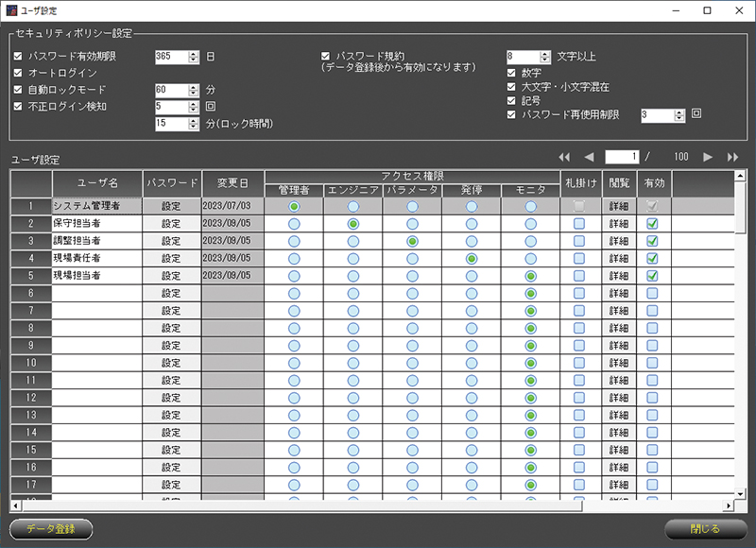Click the vertical scrollbar down arrow
Viewport: 756px width, 548px height.
[x=740, y=494]
